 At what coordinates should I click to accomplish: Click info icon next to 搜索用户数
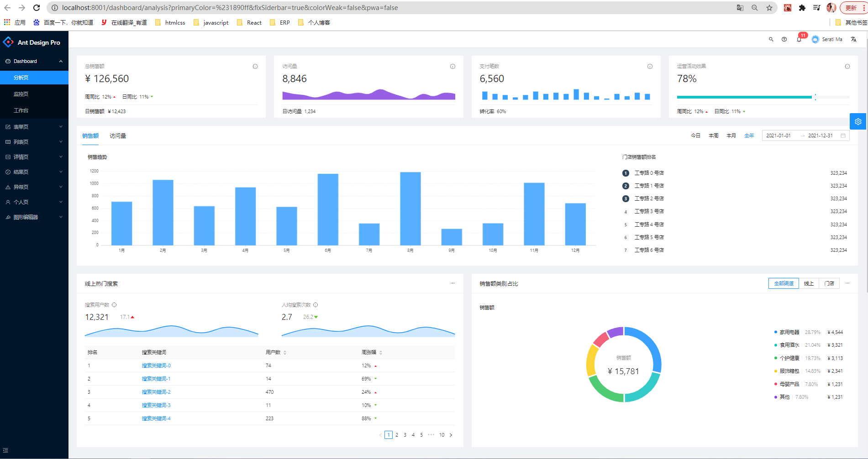pos(114,305)
